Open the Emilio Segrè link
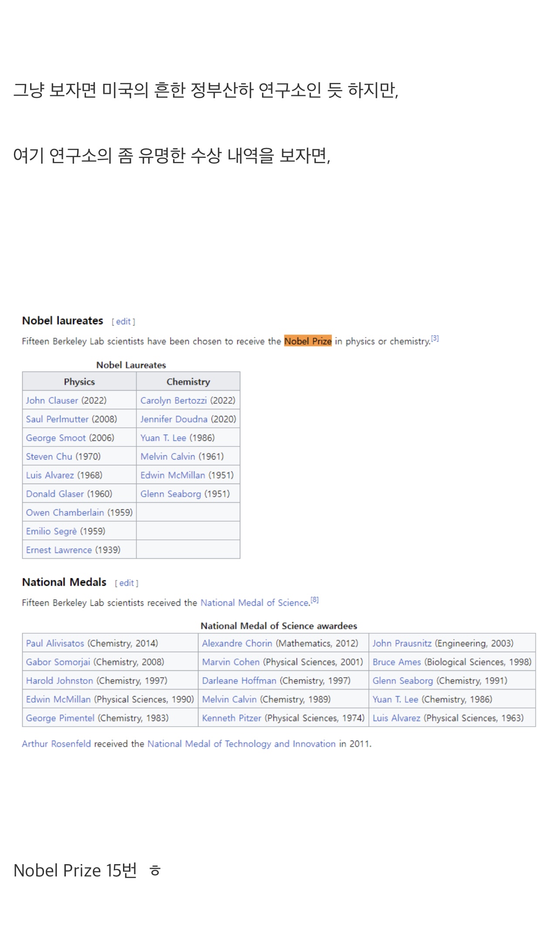The height and width of the screenshot is (944, 560). (x=51, y=532)
